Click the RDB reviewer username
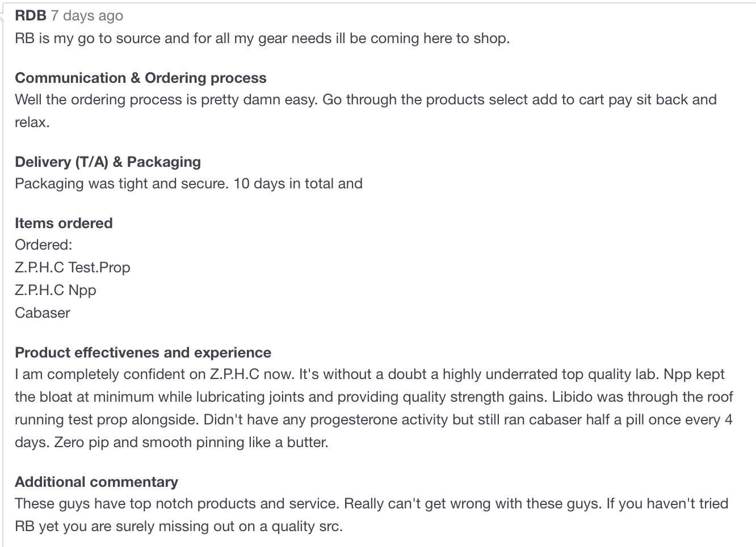 pos(31,15)
